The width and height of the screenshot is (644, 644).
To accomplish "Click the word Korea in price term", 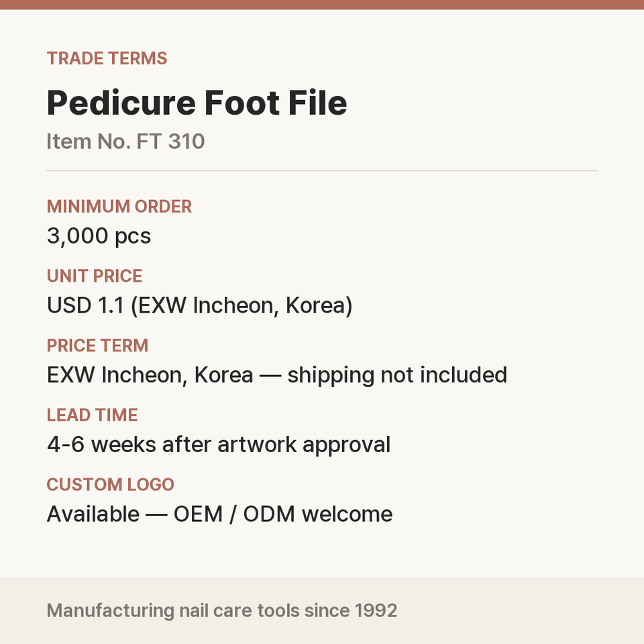I will (x=223, y=375).
